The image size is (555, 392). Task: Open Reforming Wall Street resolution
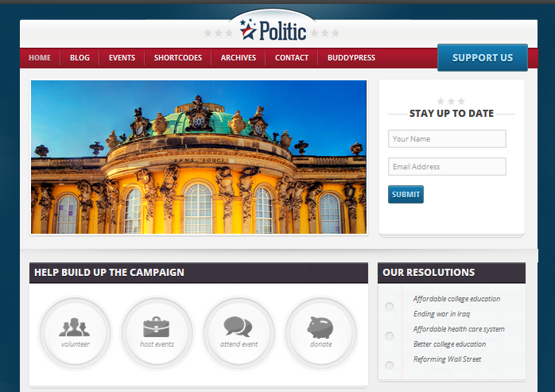tap(447, 359)
